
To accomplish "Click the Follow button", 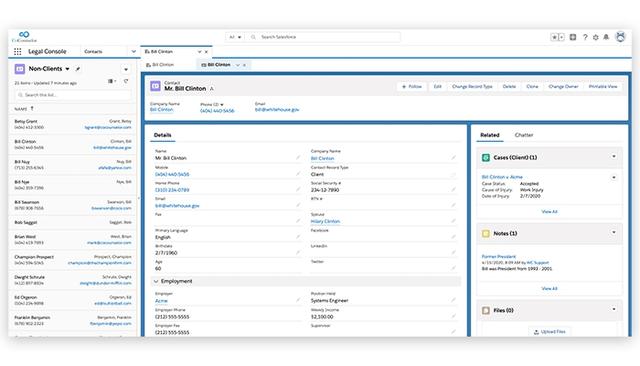I will pyautogui.click(x=412, y=87).
